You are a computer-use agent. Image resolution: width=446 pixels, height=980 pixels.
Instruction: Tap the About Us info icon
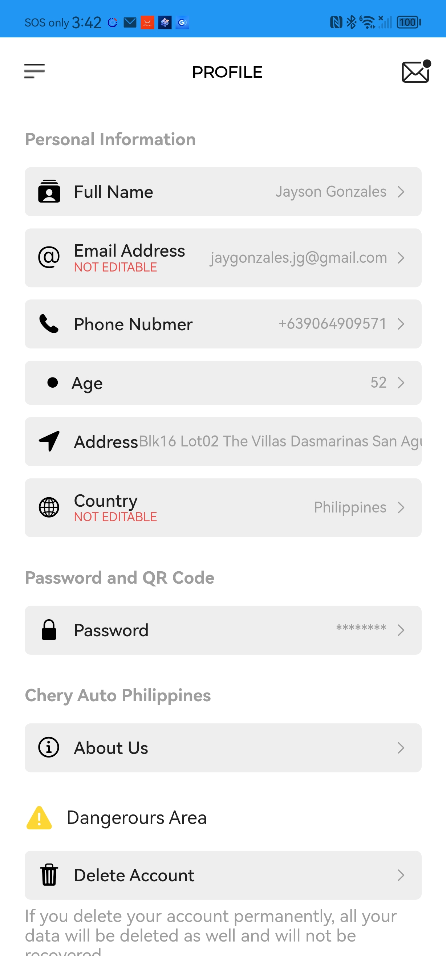[x=49, y=748]
